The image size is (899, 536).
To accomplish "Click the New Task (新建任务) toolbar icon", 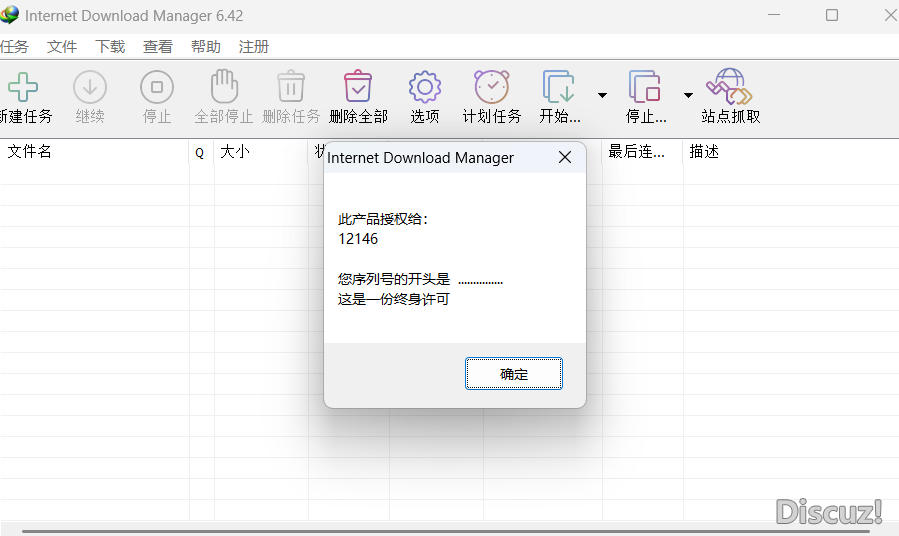I will pos(22,88).
